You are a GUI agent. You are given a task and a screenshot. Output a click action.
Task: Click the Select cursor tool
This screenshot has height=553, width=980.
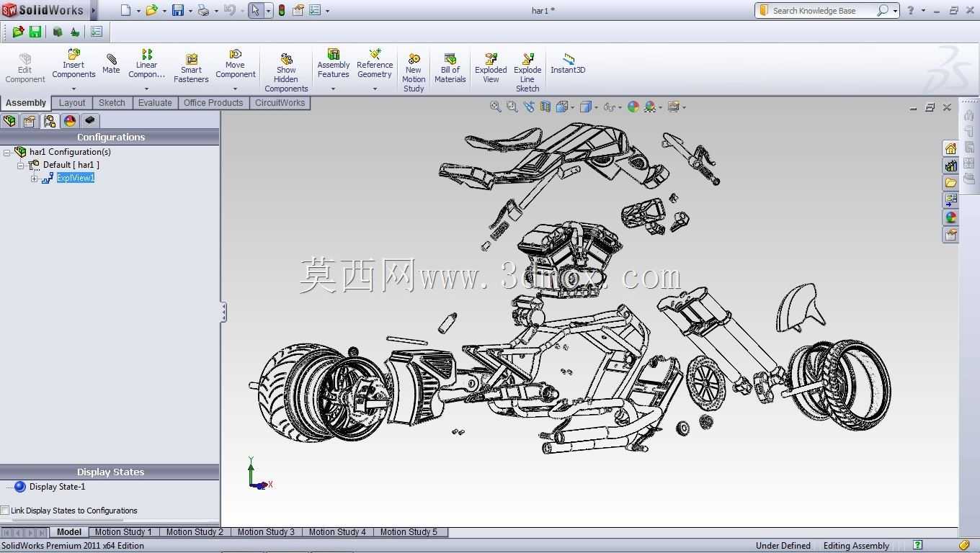pyautogui.click(x=255, y=10)
